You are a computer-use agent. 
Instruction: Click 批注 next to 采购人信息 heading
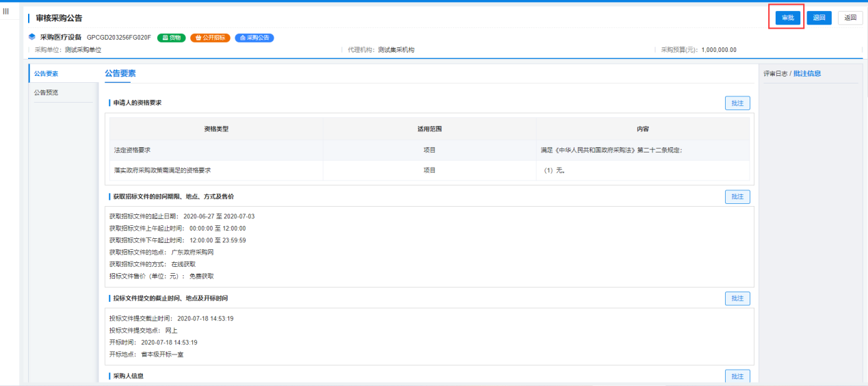click(737, 376)
